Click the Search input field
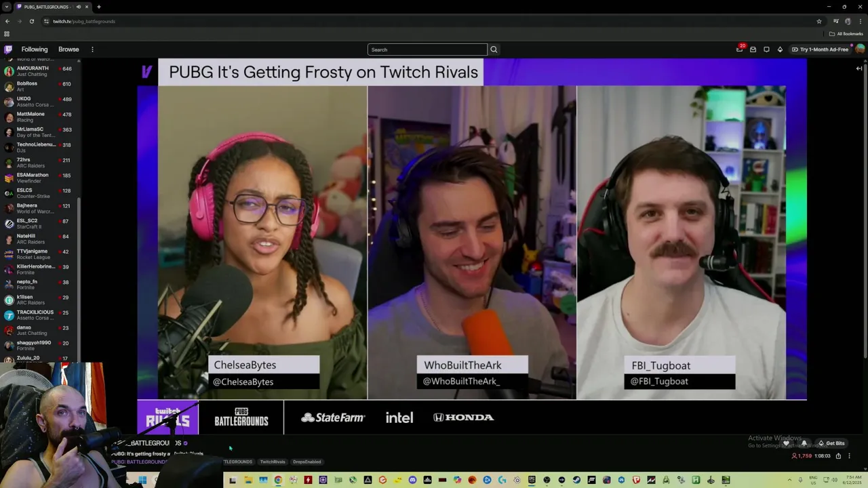Viewport: 868px width, 488px height. click(x=427, y=49)
